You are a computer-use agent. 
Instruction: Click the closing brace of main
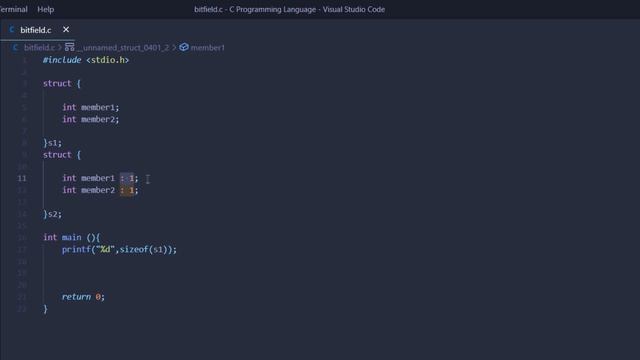pos(45,309)
